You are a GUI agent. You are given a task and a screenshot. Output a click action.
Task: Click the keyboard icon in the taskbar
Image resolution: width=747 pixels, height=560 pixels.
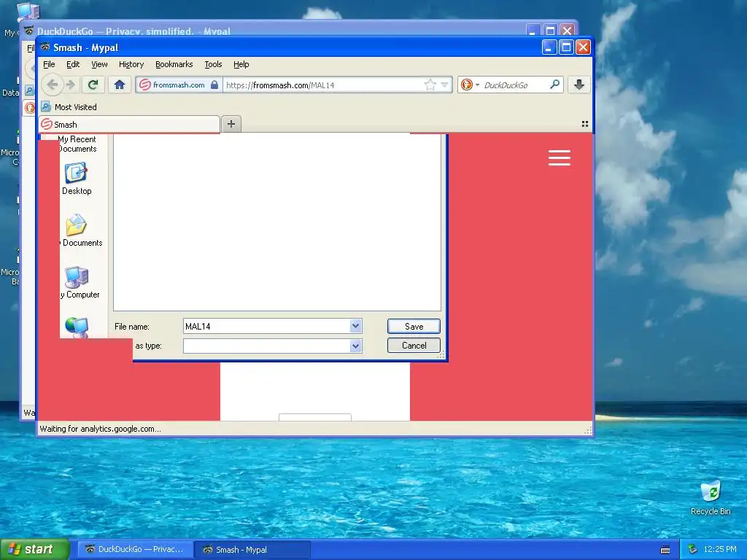(x=665, y=550)
